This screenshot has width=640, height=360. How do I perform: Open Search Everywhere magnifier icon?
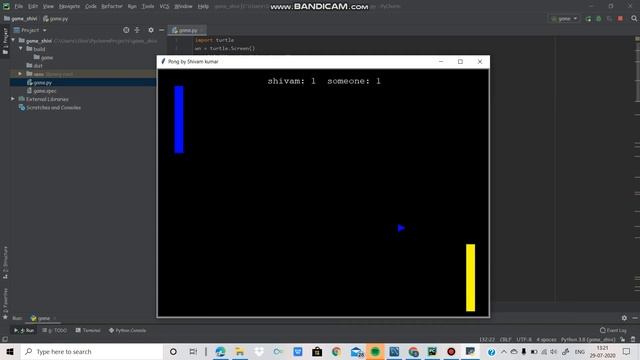coord(634,18)
